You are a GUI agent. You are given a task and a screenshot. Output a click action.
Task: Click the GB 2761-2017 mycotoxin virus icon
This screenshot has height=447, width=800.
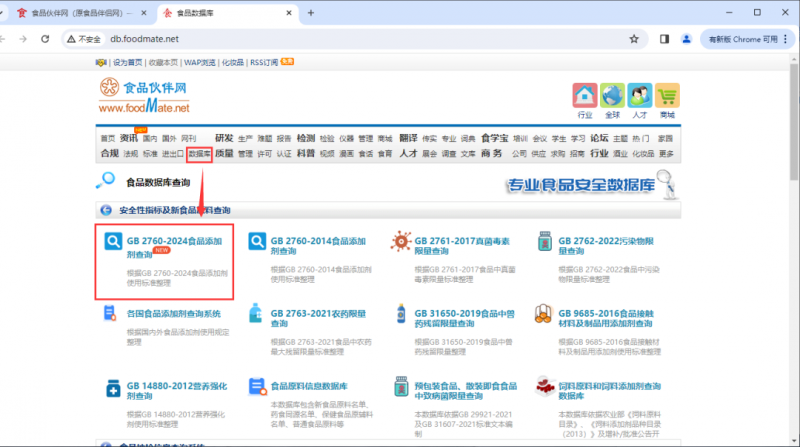pyautogui.click(x=401, y=241)
